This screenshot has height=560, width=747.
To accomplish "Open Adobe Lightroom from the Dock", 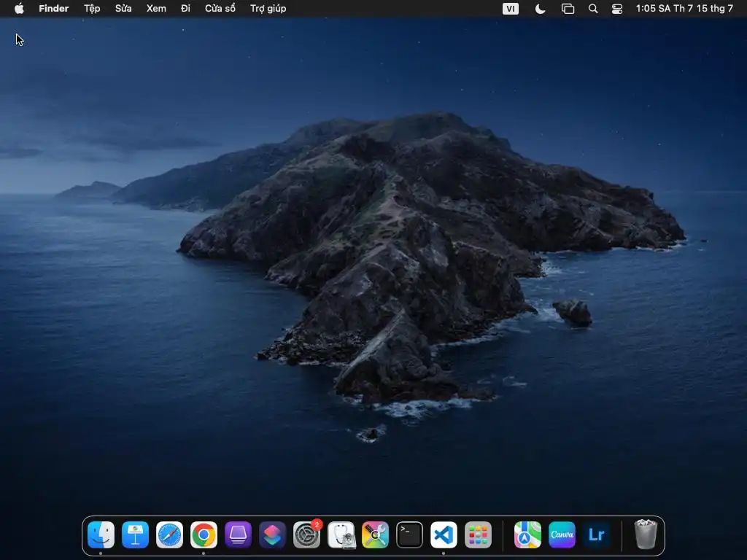I will [x=597, y=534].
